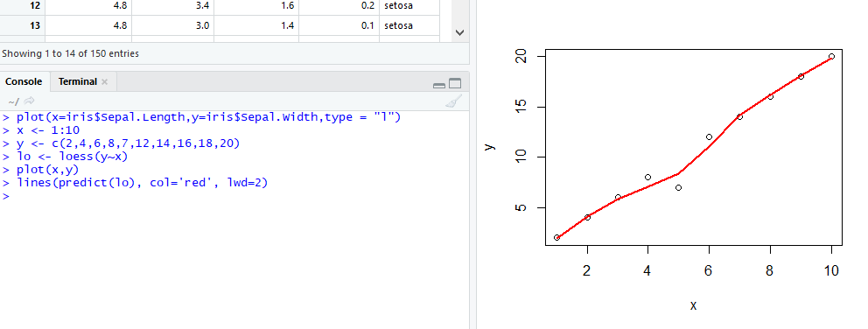Click the plot point at x equals 10
Viewport: 868px width, 329px height.
[831, 57]
